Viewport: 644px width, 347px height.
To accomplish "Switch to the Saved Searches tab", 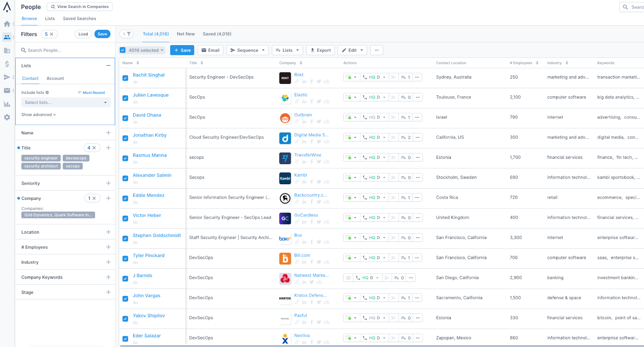I will [79, 19].
